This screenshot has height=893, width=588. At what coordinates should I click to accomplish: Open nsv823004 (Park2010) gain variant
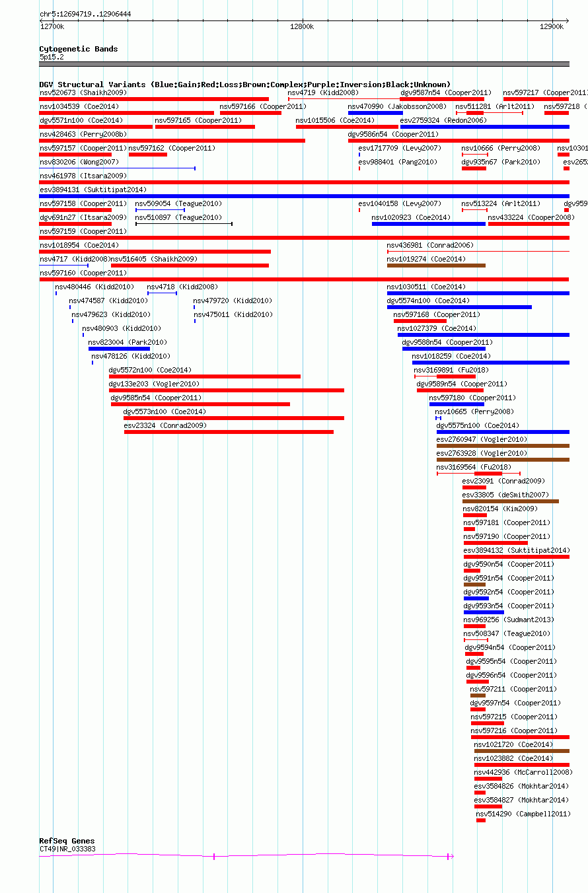(119, 349)
